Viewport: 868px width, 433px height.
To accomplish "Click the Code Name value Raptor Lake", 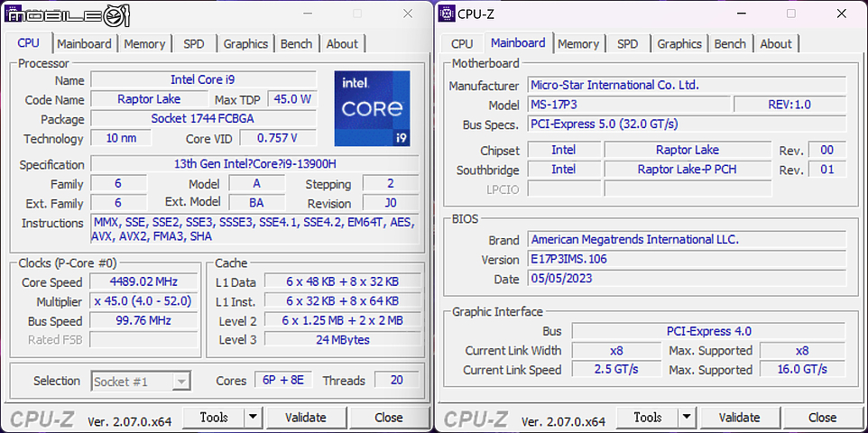I will (x=148, y=99).
